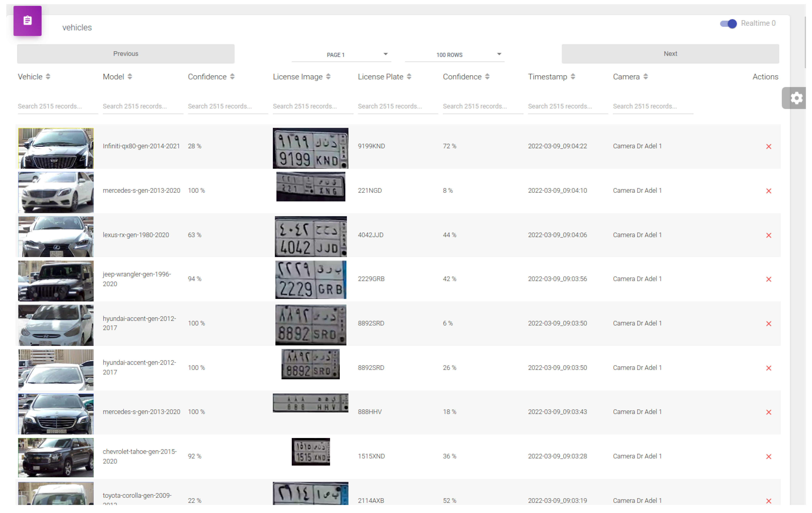
Task: Sort by Vehicle column arrows
Action: 48,77
